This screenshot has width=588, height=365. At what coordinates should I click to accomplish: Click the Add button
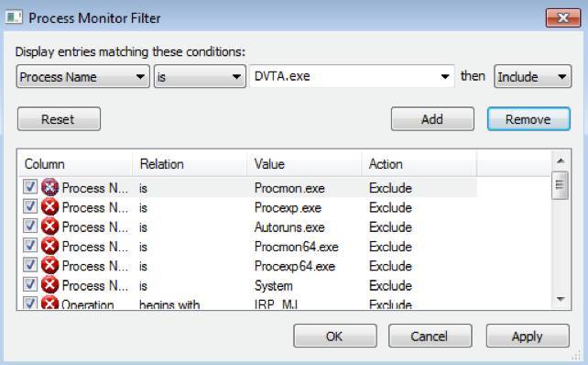[432, 119]
